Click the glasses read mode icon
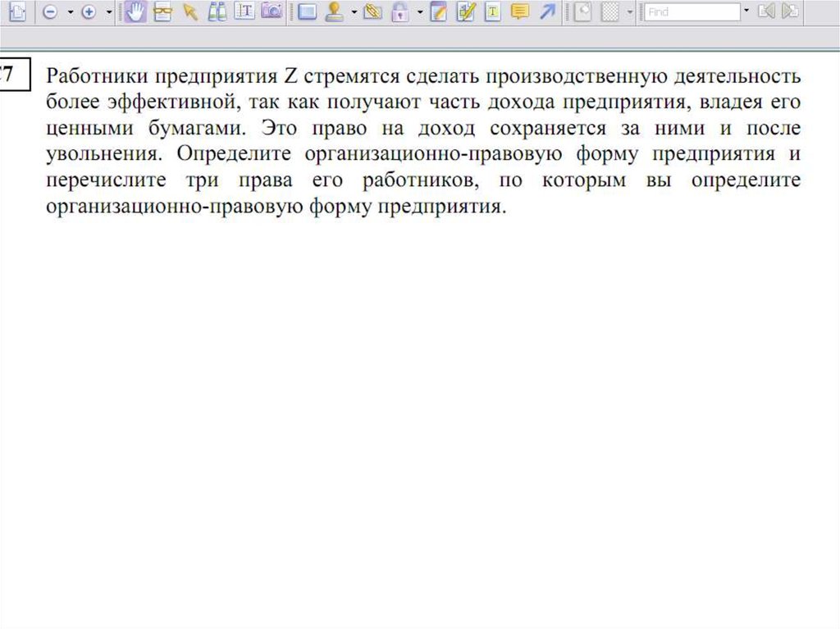The image size is (840, 629). (x=162, y=11)
